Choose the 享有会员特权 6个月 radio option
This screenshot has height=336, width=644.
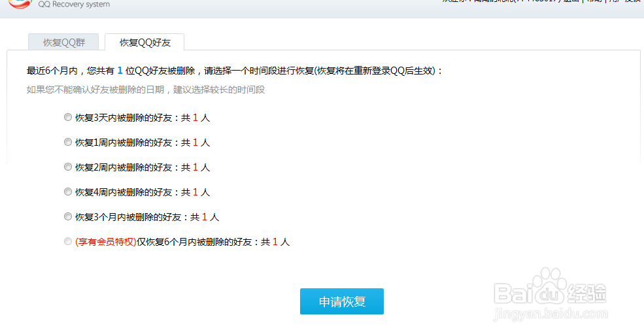click(68, 241)
